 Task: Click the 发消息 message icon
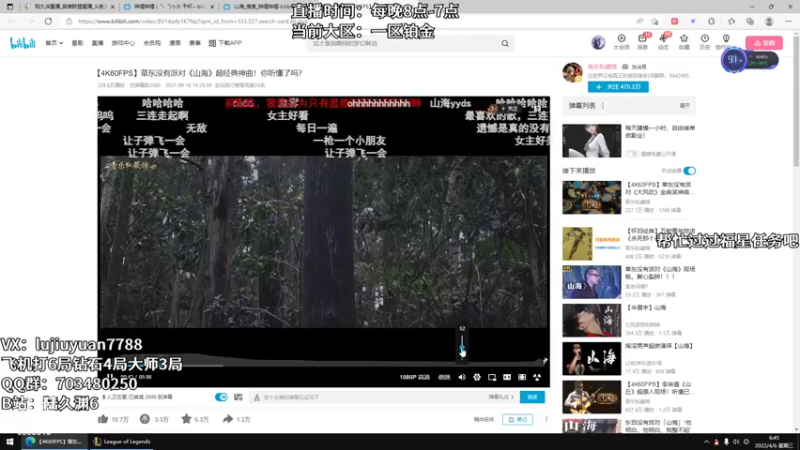(625, 67)
